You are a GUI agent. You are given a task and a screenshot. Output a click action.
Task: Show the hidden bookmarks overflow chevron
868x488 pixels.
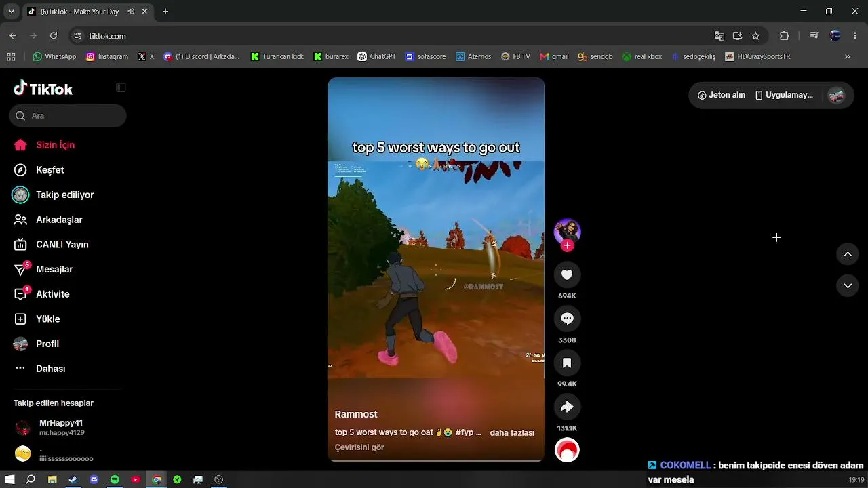[x=848, y=57]
